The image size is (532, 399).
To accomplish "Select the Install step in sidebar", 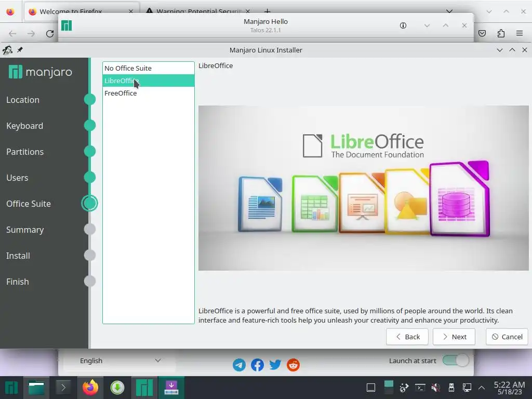I will tap(18, 256).
